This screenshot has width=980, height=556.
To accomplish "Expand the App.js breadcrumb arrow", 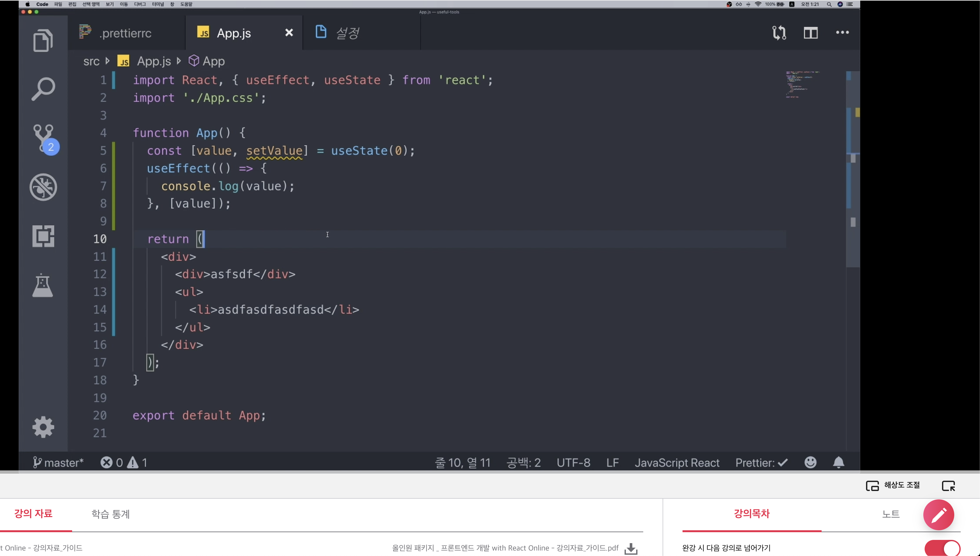I will click(x=179, y=61).
